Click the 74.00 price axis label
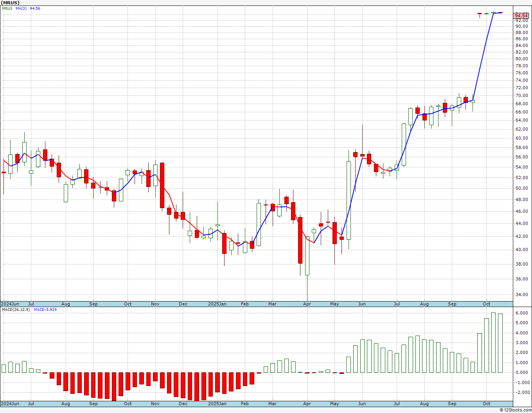The height and width of the screenshot is (413, 532). pyautogui.click(x=521, y=81)
